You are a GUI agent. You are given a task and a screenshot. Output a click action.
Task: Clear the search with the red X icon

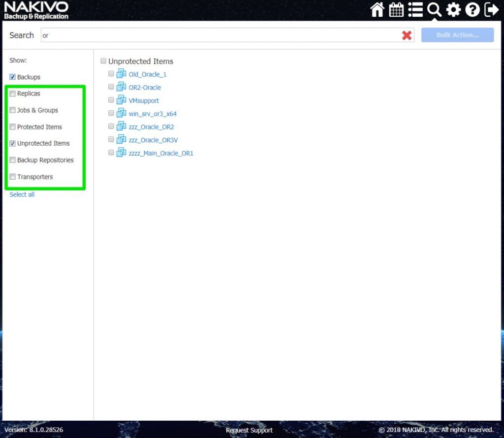tap(407, 35)
